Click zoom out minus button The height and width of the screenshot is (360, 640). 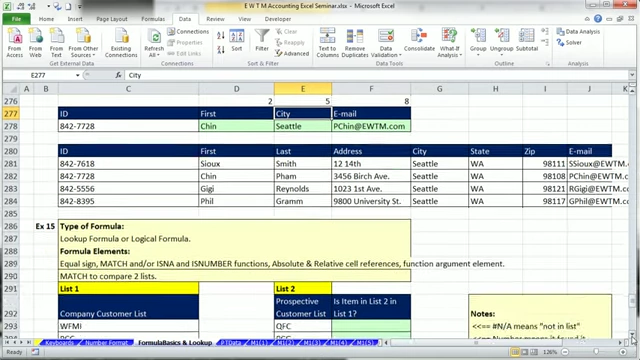[565, 352]
